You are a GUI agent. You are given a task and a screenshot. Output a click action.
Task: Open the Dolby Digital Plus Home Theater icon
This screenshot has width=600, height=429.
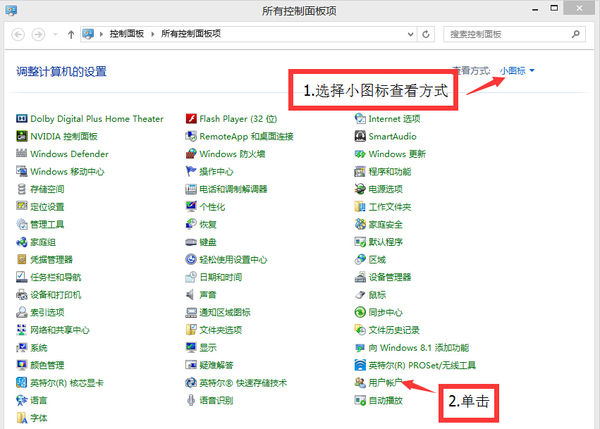(21, 119)
